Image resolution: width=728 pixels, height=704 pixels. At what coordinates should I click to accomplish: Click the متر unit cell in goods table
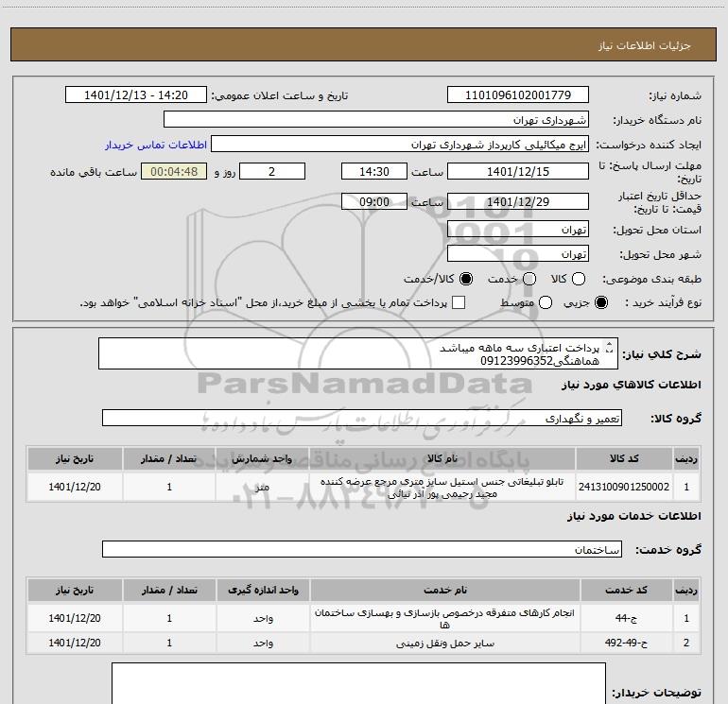click(x=262, y=487)
